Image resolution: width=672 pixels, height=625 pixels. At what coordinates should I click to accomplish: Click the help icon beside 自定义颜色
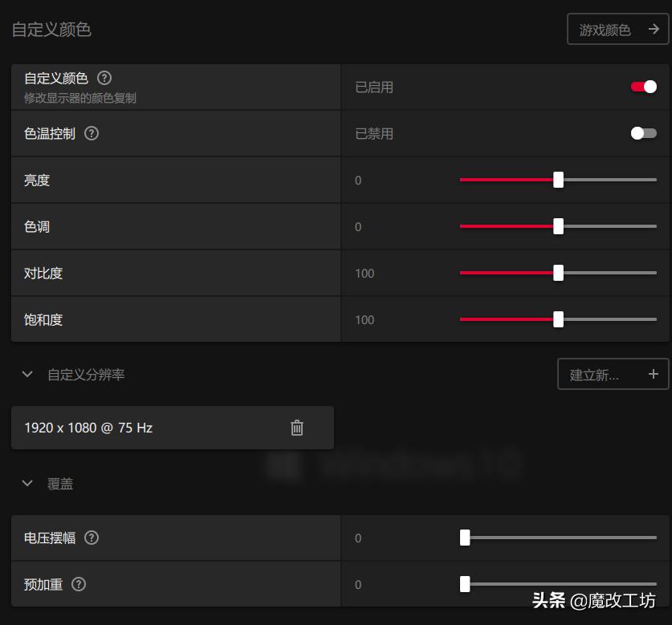point(104,78)
